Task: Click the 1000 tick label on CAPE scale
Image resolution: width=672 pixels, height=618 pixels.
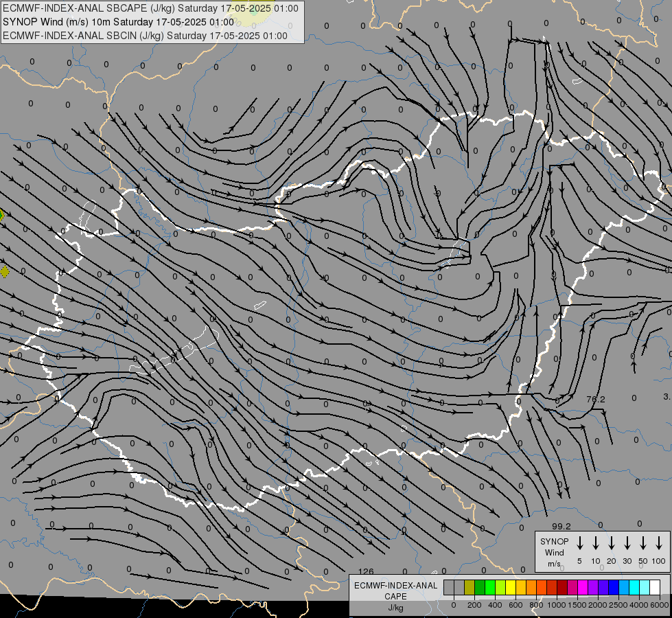Action: [556, 605]
